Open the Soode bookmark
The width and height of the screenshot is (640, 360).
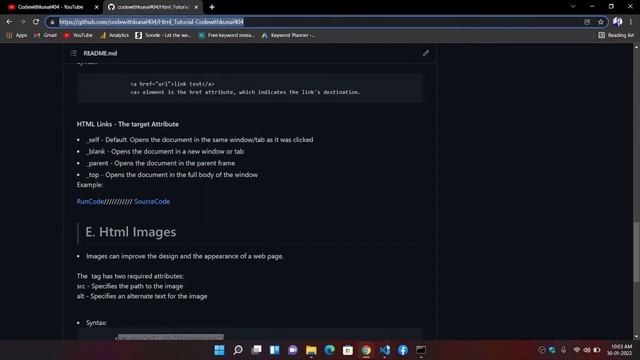point(163,36)
